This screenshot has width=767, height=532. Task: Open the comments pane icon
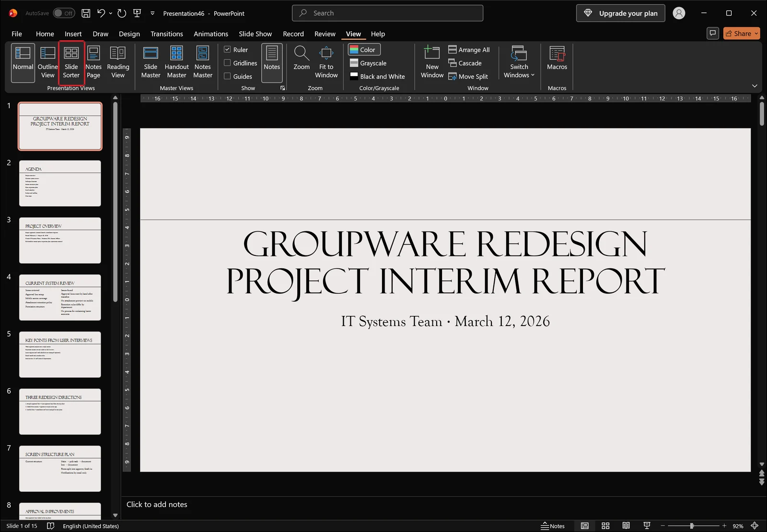coord(713,33)
